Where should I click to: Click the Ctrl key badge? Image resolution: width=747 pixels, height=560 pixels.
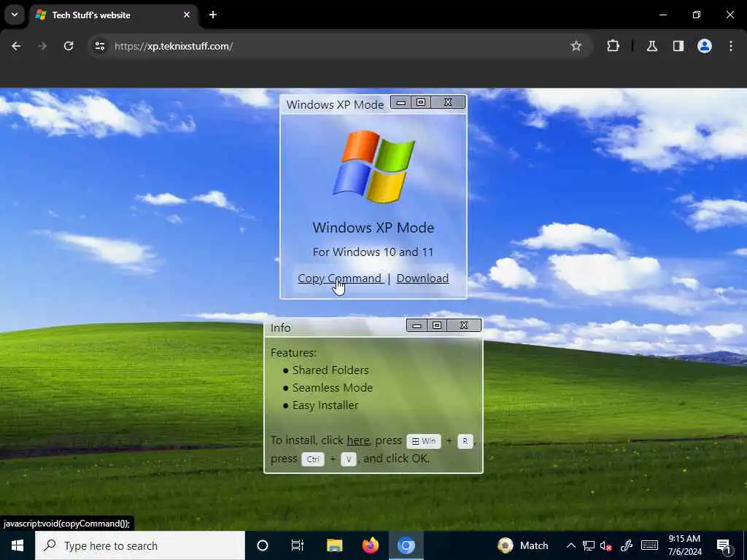[x=313, y=459]
